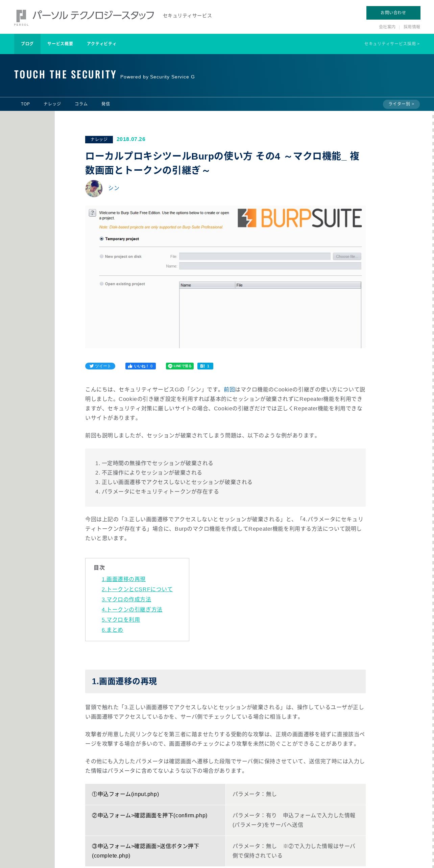Open the シン author avatar
This screenshot has height=868, width=434.
coord(94,188)
